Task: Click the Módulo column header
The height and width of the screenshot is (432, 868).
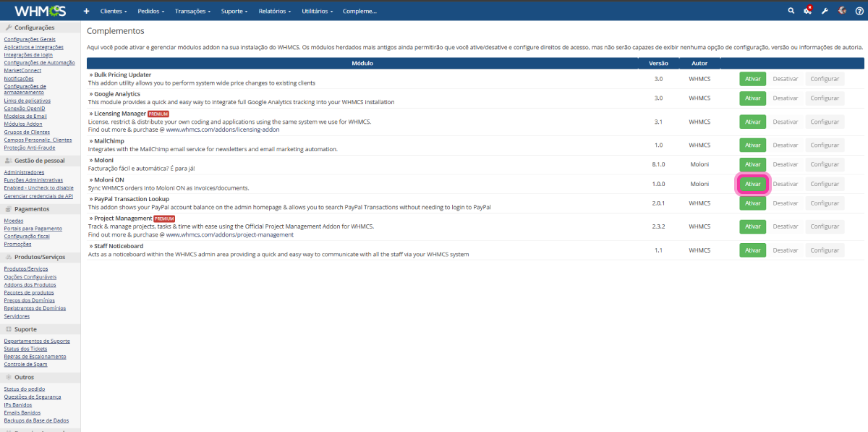Action: click(x=362, y=64)
